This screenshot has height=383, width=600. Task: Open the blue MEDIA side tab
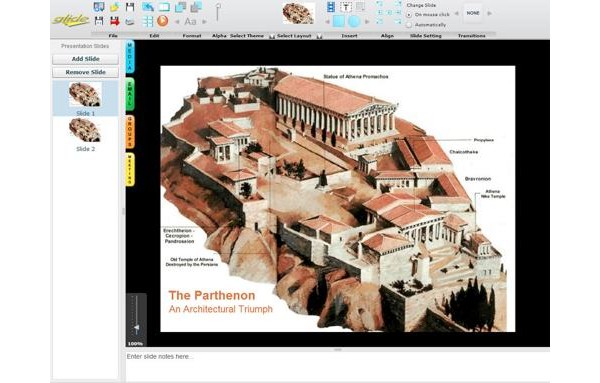130,57
